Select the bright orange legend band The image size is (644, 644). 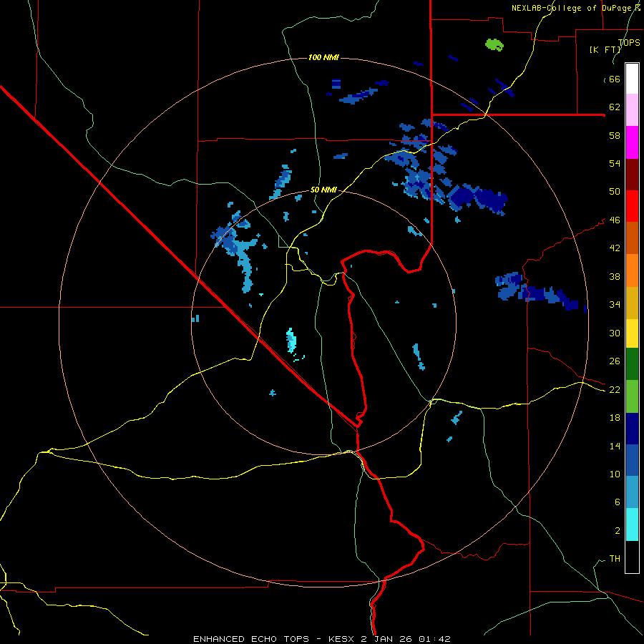pos(632,270)
